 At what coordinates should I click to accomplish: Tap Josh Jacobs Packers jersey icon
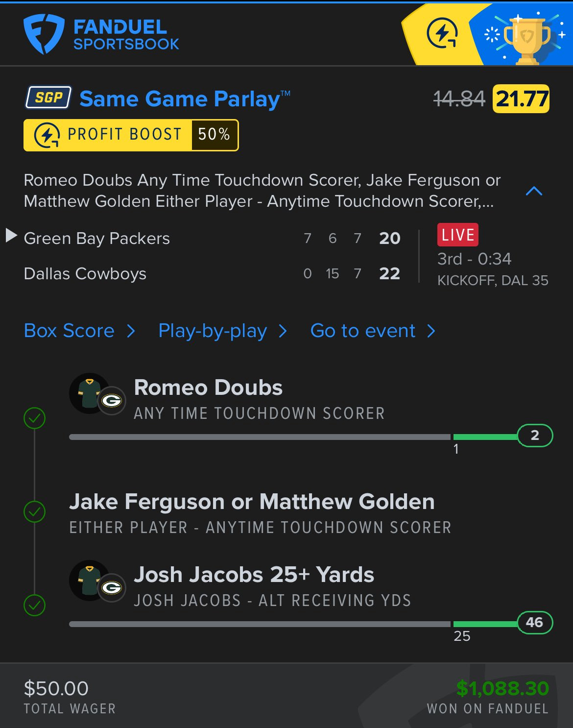point(91,581)
